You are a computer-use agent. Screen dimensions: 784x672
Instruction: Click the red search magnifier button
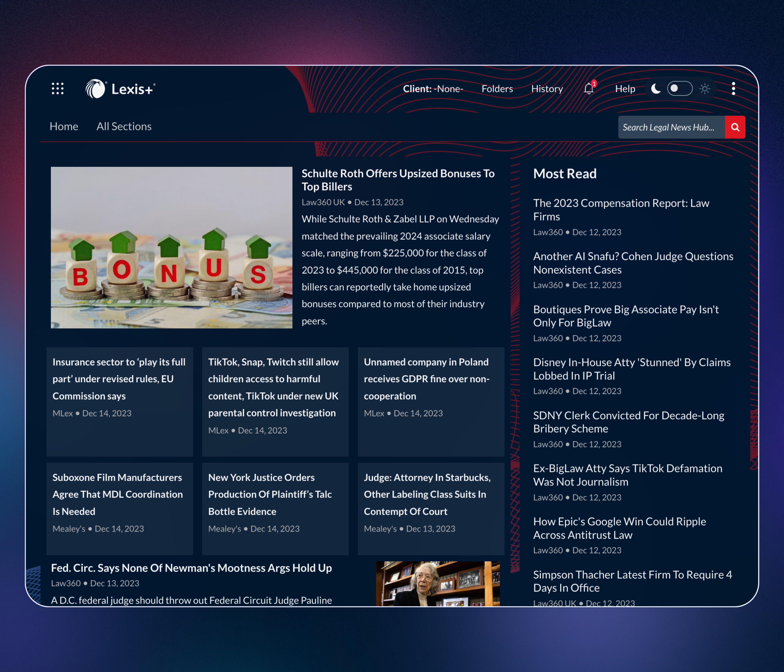735,127
